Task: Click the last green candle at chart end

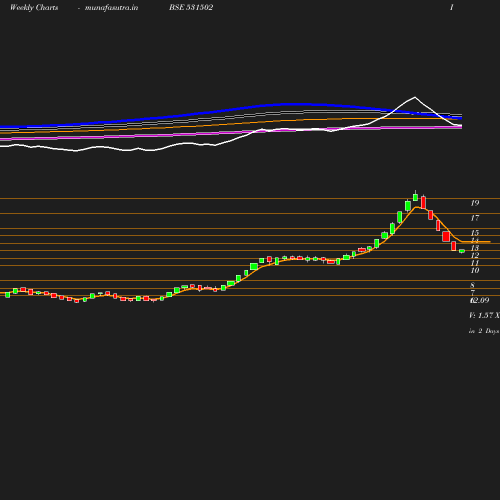Action: (x=462, y=251)
